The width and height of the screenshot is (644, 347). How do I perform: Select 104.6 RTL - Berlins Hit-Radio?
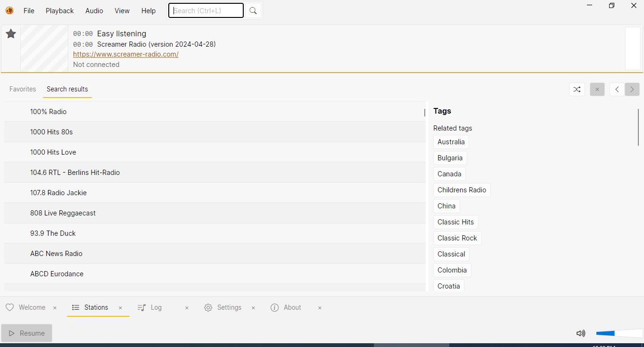[215, 173]
